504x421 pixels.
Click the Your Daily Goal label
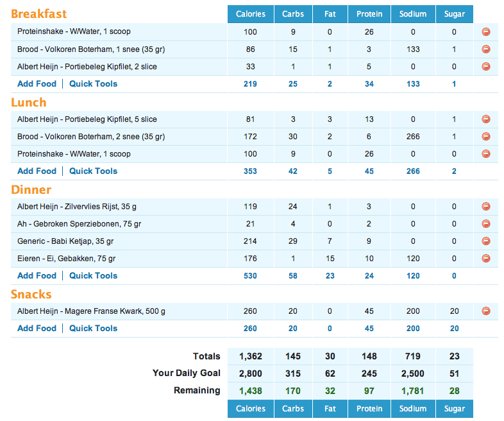click(x=186, y=373)
